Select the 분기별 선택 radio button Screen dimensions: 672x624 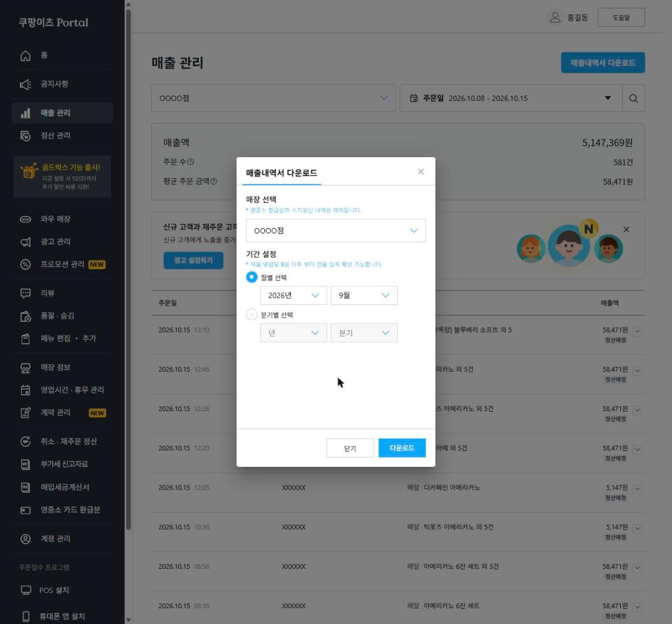coord(252,315)
